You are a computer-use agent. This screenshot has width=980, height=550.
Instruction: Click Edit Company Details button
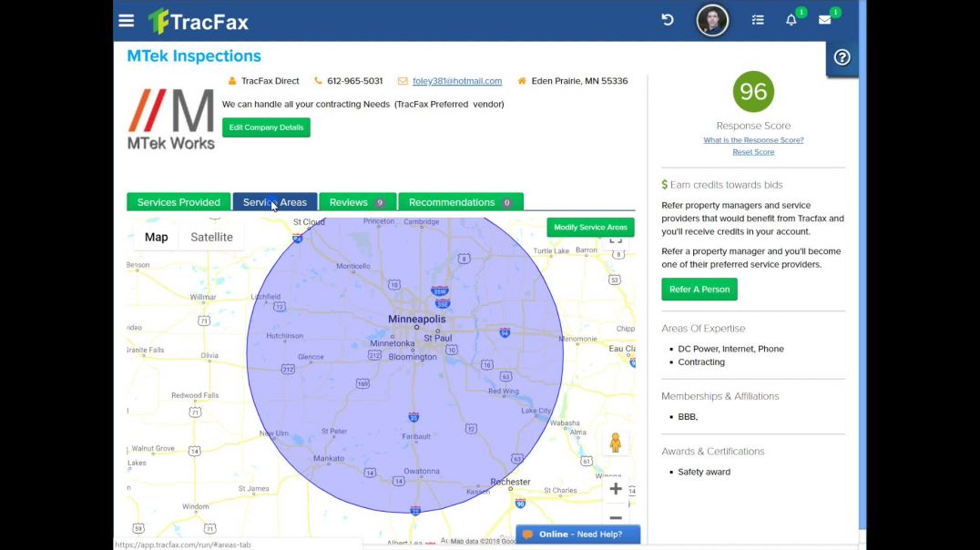(266, 127)
